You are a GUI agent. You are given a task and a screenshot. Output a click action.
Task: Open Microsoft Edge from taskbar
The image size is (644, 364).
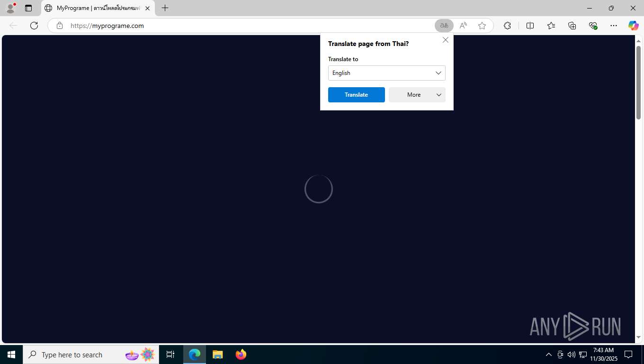coord(195,355)
